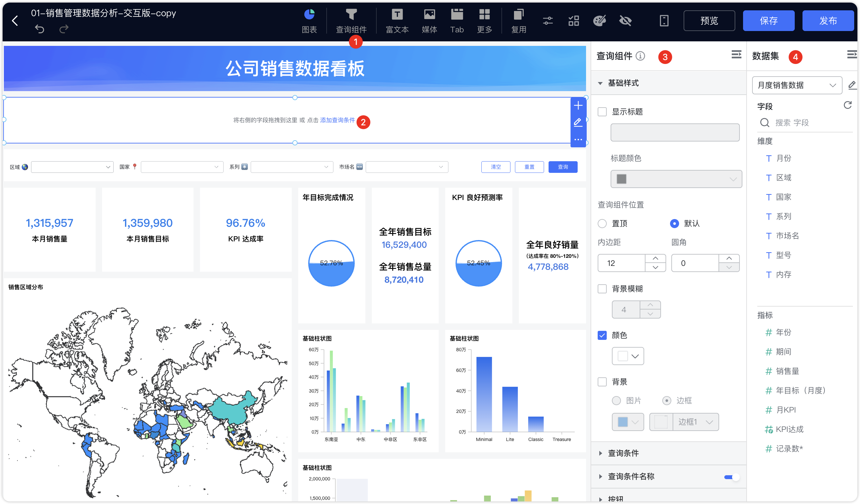
Task: Switch to mobile layout icon
Action: click(664, 21)
